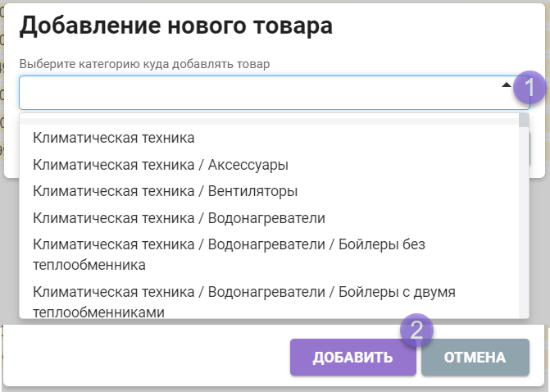Click the 'Выберите категорию' field label
Screen dimensions: 550x392
(144, 63)
